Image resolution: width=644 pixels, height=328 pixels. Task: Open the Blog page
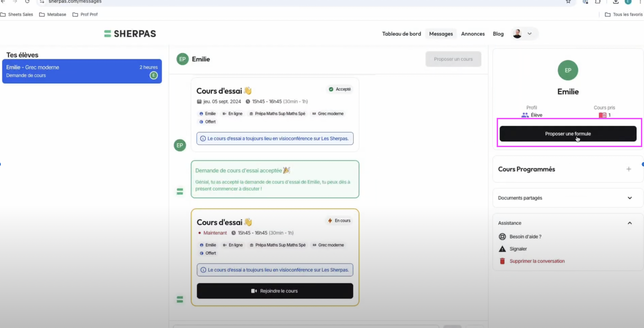pyautogui.click(x=498, y=34)
